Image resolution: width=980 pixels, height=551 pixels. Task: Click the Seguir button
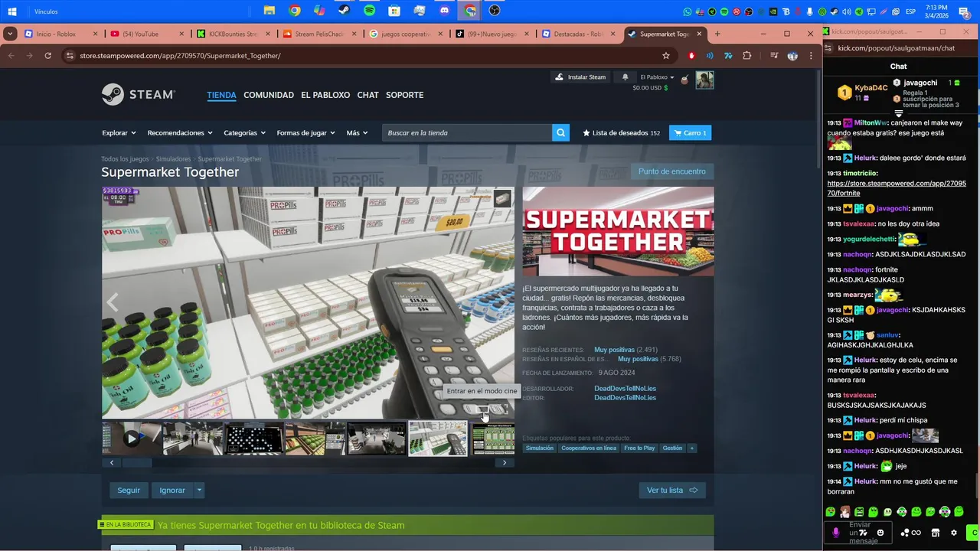[x=129, y=490]
